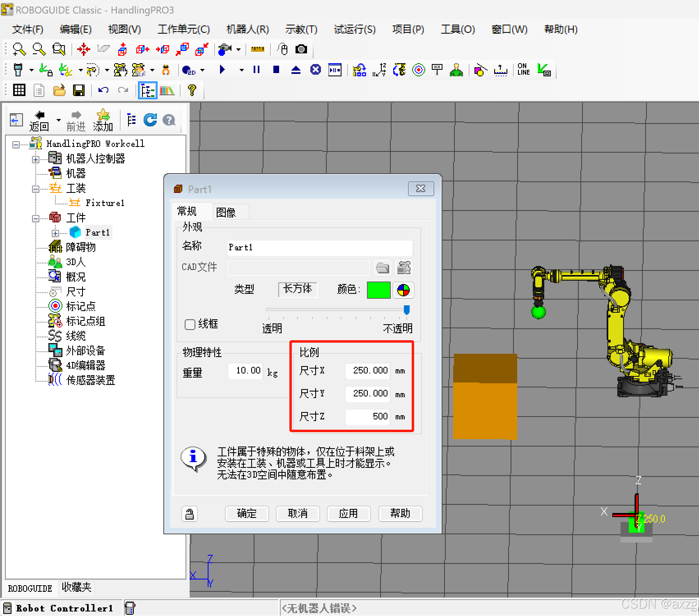The width and height of the screenshot is (699, 616).
Task: Click the refresh icon in navigator panel
Action: tap(150, 120)
